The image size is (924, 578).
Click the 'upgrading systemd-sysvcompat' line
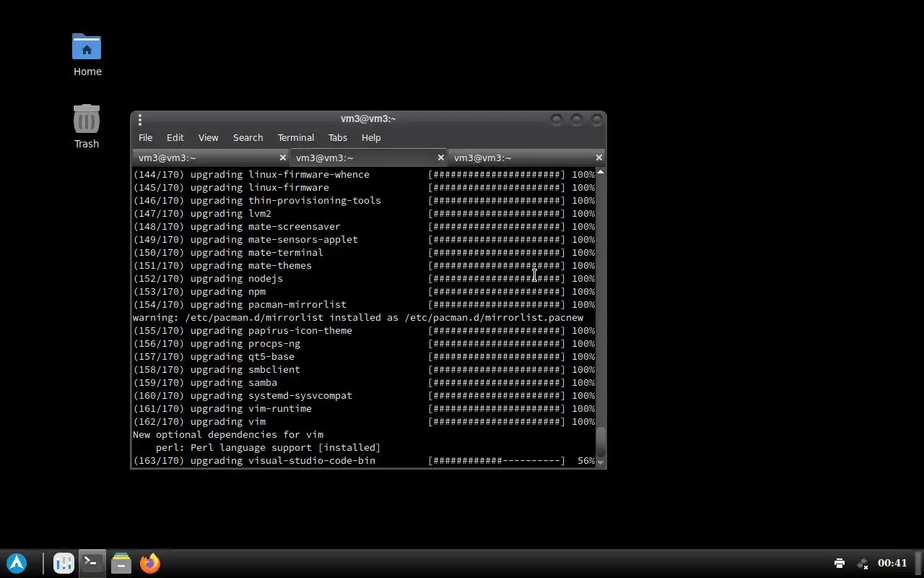pos(364,396)
